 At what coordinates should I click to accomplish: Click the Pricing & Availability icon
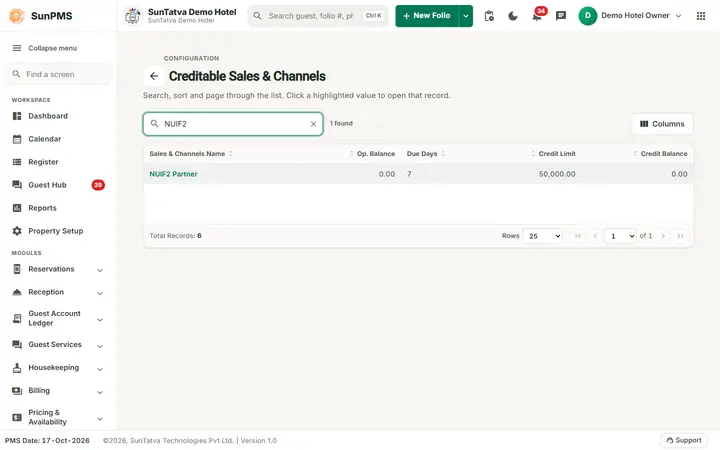pyautogui.click(x=17, y=417)
